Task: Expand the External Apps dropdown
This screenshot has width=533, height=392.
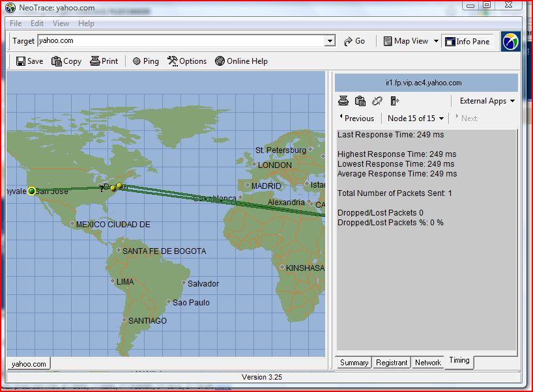Action: point(487,101)
